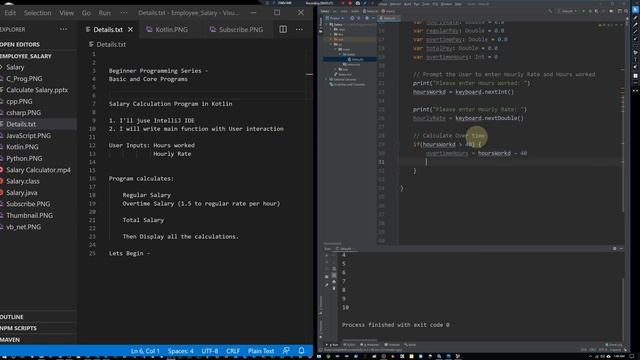Screen dimensions: 640x360
Task: Click Ln 6, Col 1 in status bar
Action: coord(145,351)
